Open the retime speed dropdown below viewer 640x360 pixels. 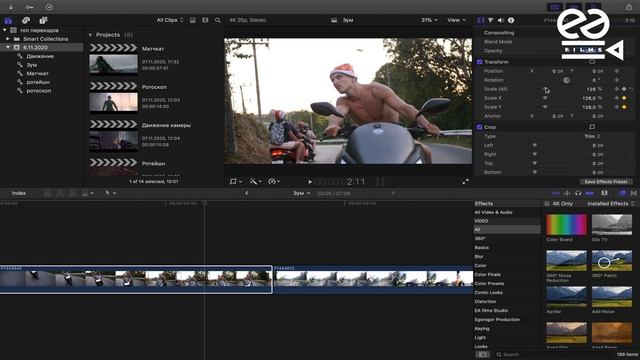tap(273, 182)
